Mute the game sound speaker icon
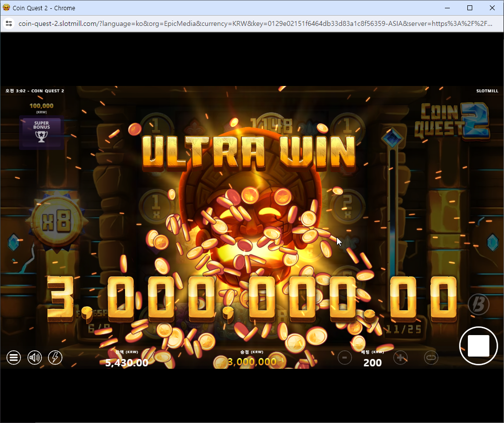This screenshot has width=504, height=423. pos(34,358)
